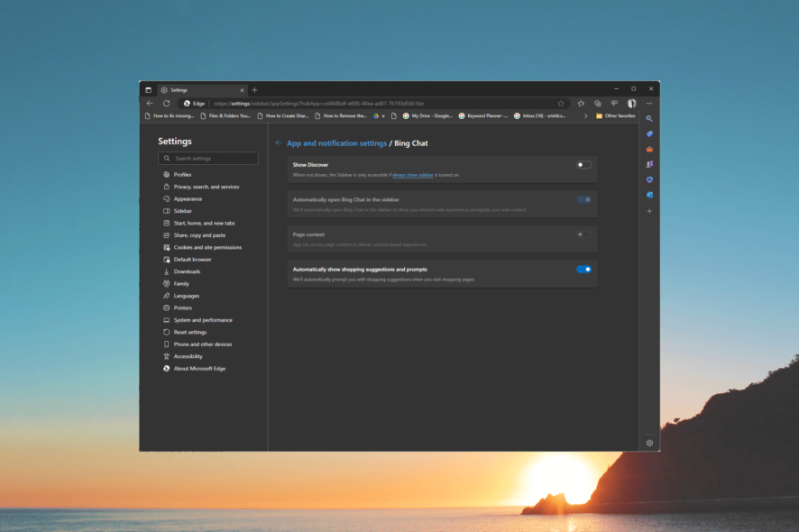Open the Other favorites folder
The height and width of the screenshot is (532, 799).
tap(615, 116)
